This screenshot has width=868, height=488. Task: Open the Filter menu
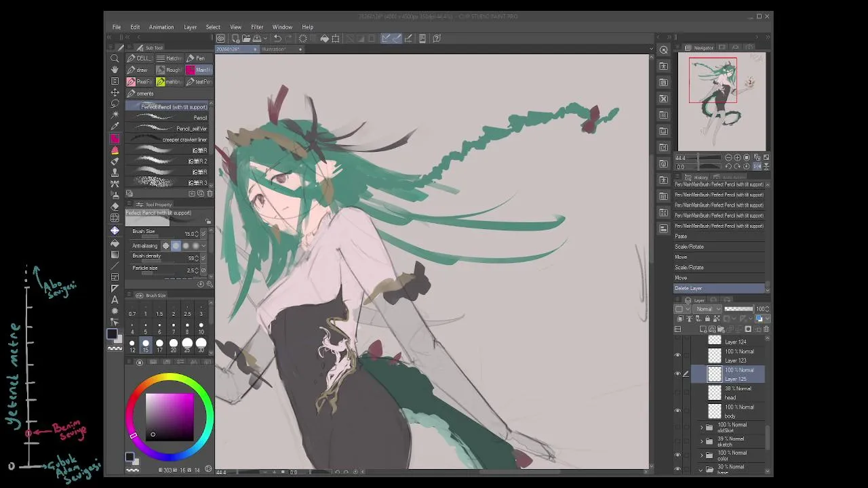click(x=257, y=27)
